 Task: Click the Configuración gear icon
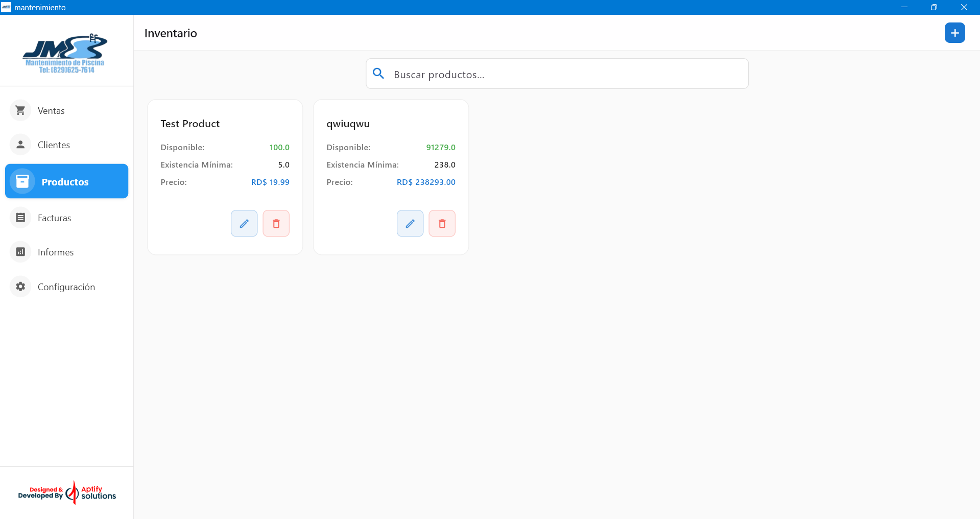point(20,287)
